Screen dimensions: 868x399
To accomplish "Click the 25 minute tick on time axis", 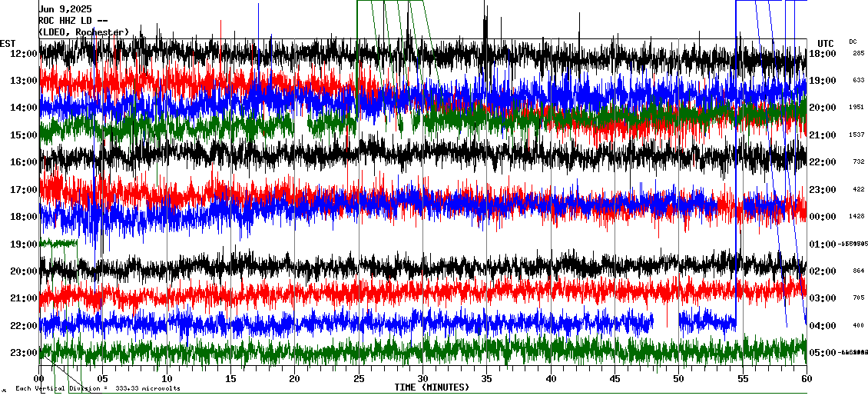I will click(x=359, y=379).
